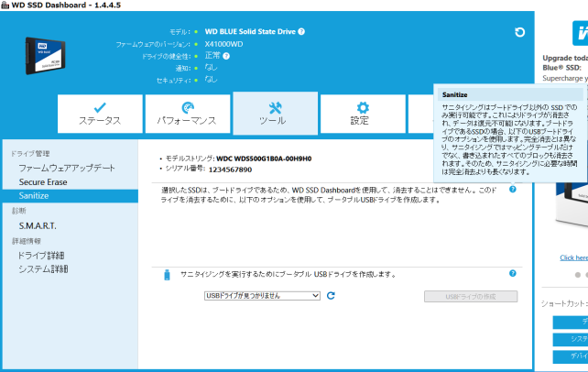Open ファームウェアアップデート in sidebar

67,168
